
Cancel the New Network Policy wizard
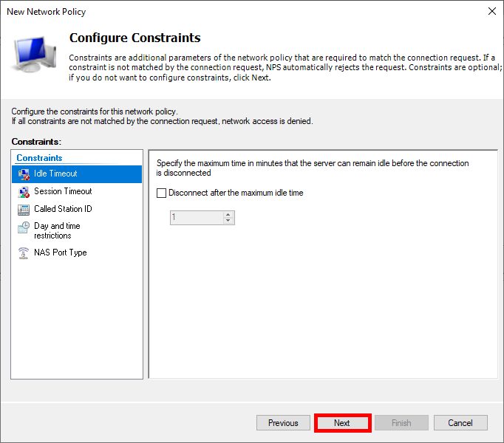460,423
